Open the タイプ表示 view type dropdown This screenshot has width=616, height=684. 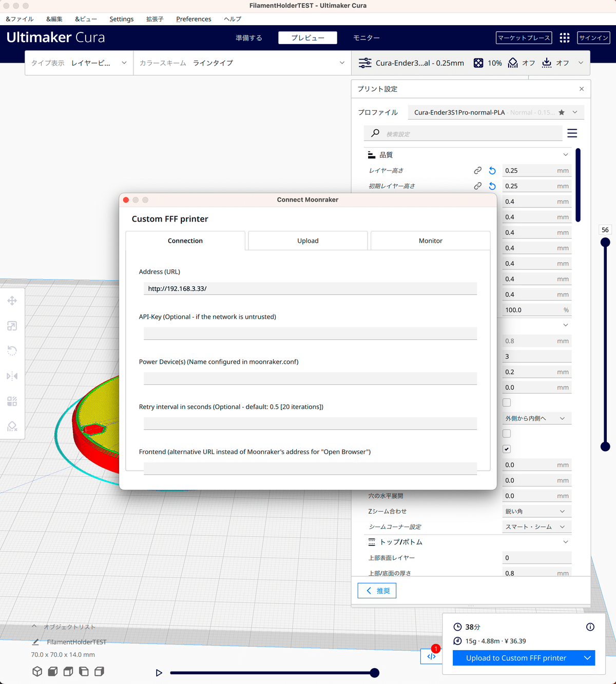click(79, 63)
